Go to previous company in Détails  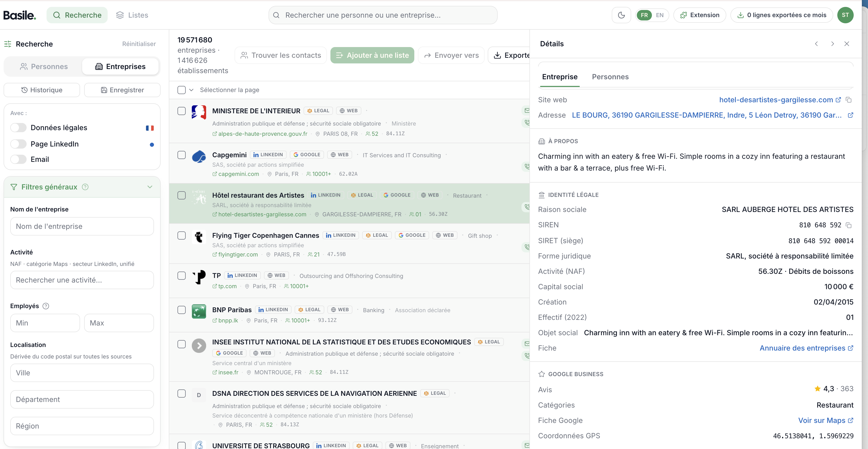tap(816, 44)
